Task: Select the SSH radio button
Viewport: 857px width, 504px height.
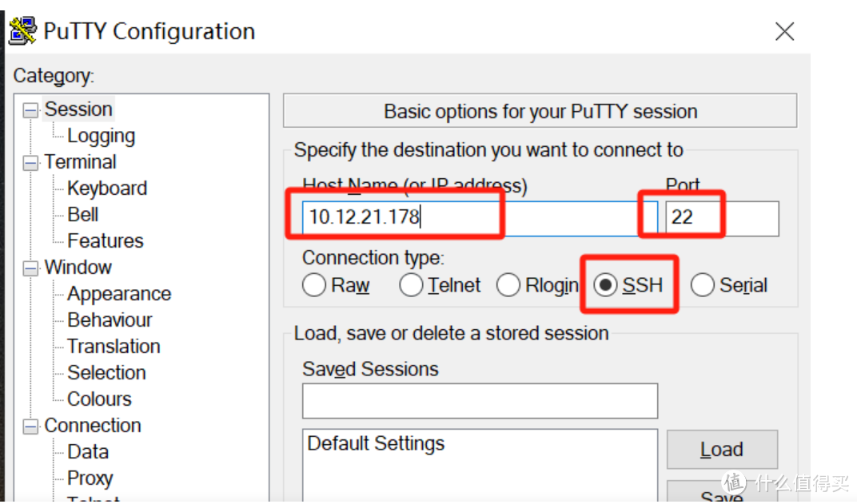Action: click(606, 285)
